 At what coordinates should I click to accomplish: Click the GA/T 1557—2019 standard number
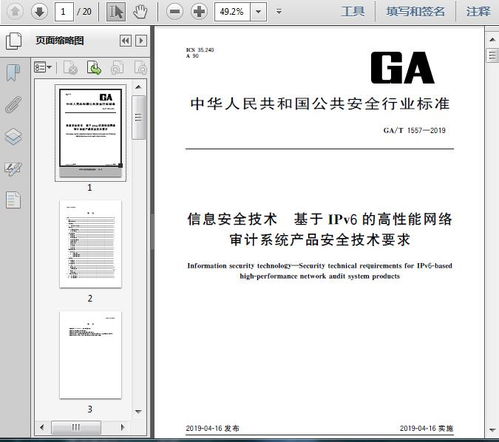point(414,130)
